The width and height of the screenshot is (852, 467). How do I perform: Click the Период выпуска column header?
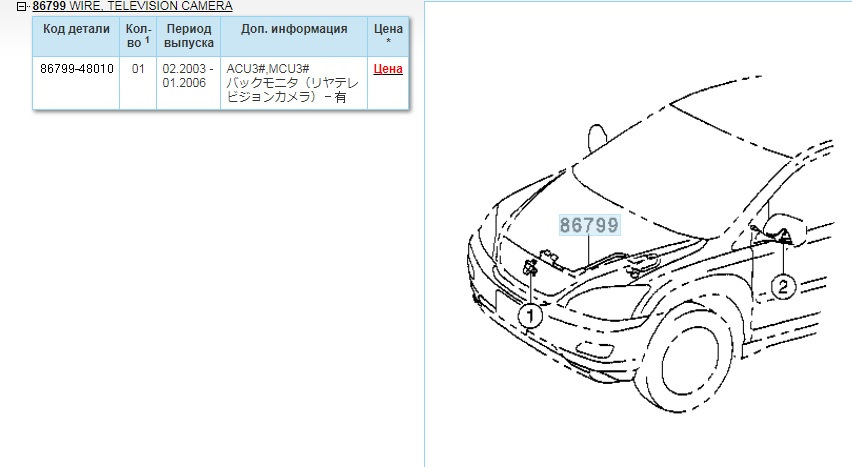(189, 36)
